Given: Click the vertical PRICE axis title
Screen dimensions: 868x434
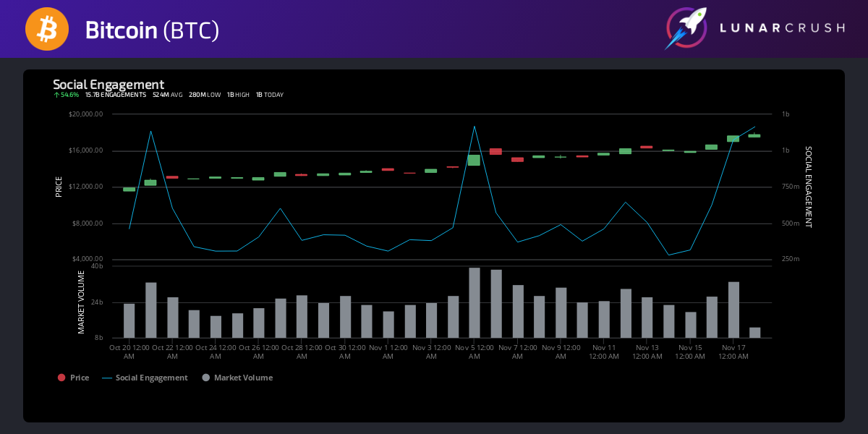Looking at the screenshot, I should coord(59,187).
